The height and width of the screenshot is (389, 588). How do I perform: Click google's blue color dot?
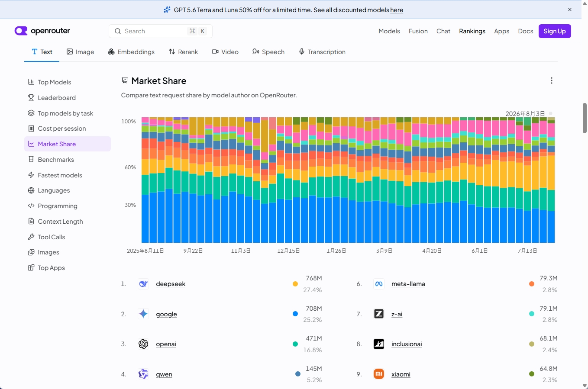pyautogui.click(x=295, y=314)
